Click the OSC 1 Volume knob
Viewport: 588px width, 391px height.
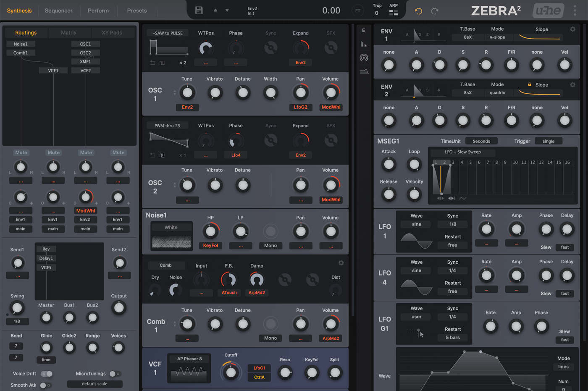(331, 92)
